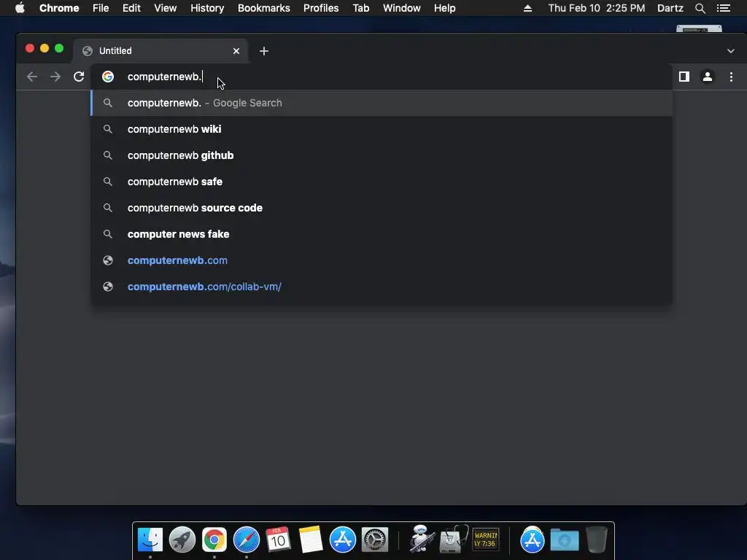This screenshot has height=560, width=747.
Task: Open the Bookmarks menu
Action: (x=264, y=8)
